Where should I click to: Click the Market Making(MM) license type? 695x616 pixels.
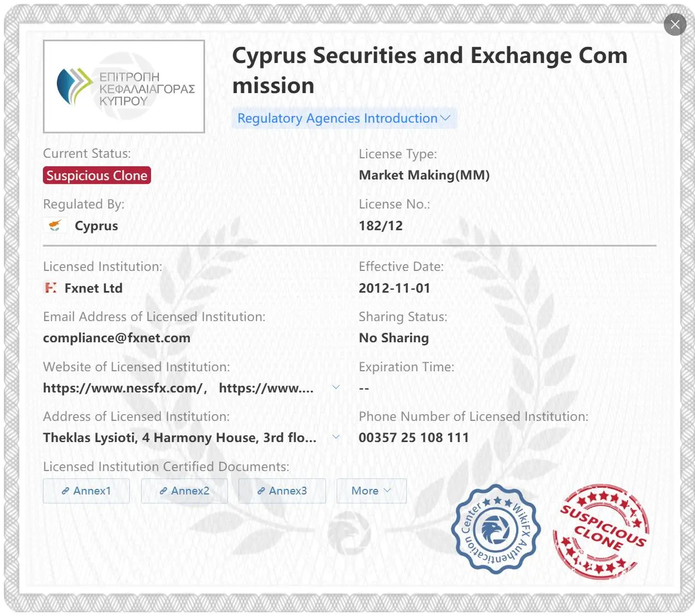(x=424, y=175)
